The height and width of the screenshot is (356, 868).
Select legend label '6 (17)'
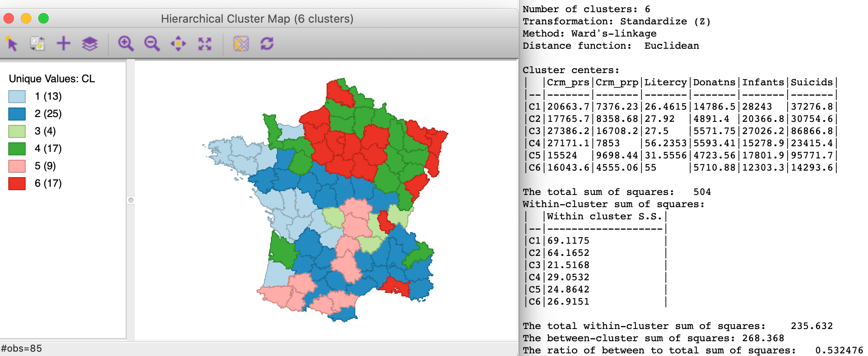[48, 183]
